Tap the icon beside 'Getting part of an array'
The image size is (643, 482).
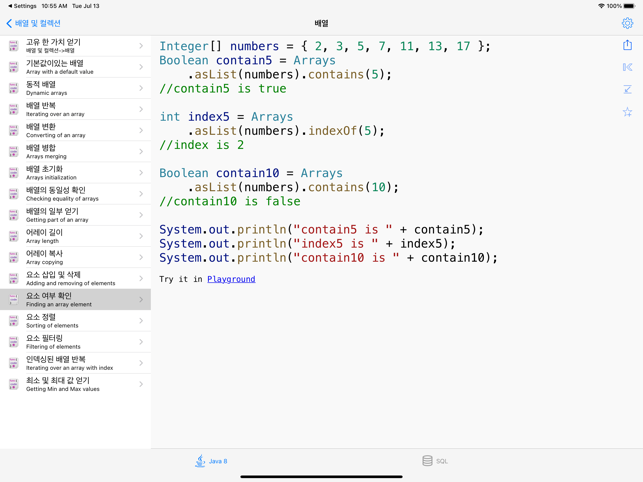(14, 215)
